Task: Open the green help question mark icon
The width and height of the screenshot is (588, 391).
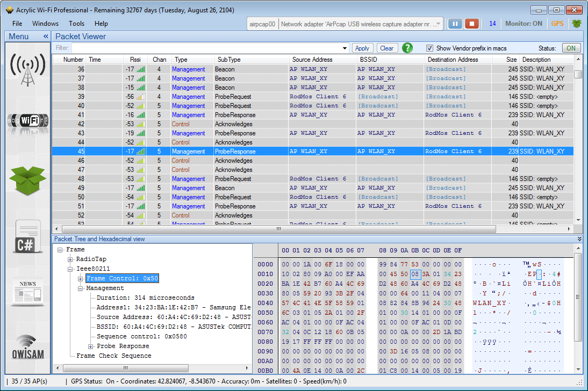Action: [x=407, y=48]
